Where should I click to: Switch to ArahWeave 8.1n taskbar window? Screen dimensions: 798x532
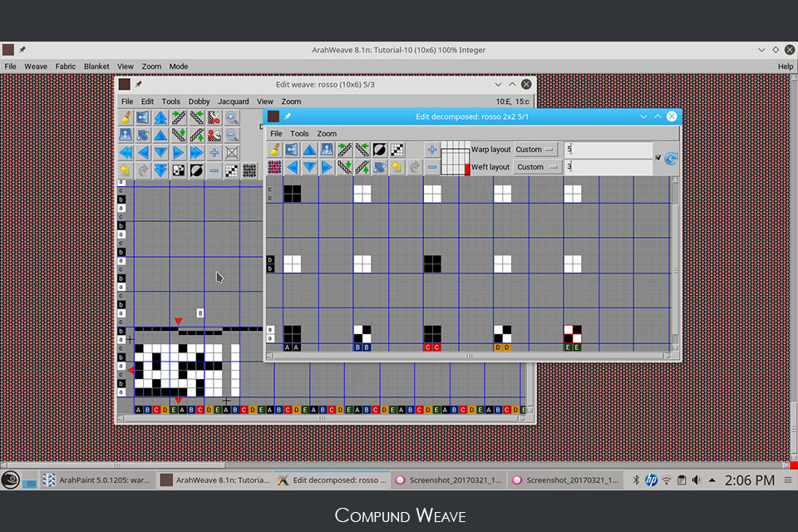coord(214,480)
